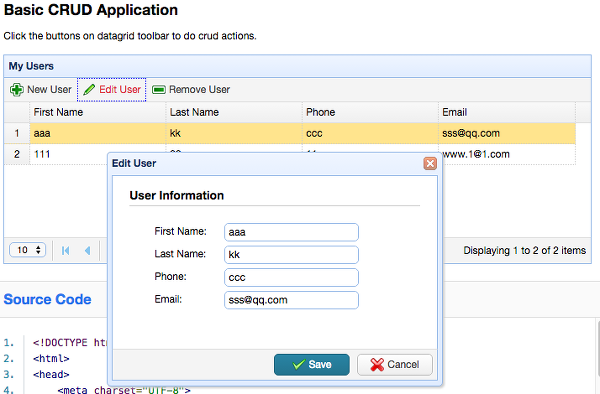This screenshot has height=394, width=600.
Task: Click the www.1@1.com email cell
Action: pos(507,155)
